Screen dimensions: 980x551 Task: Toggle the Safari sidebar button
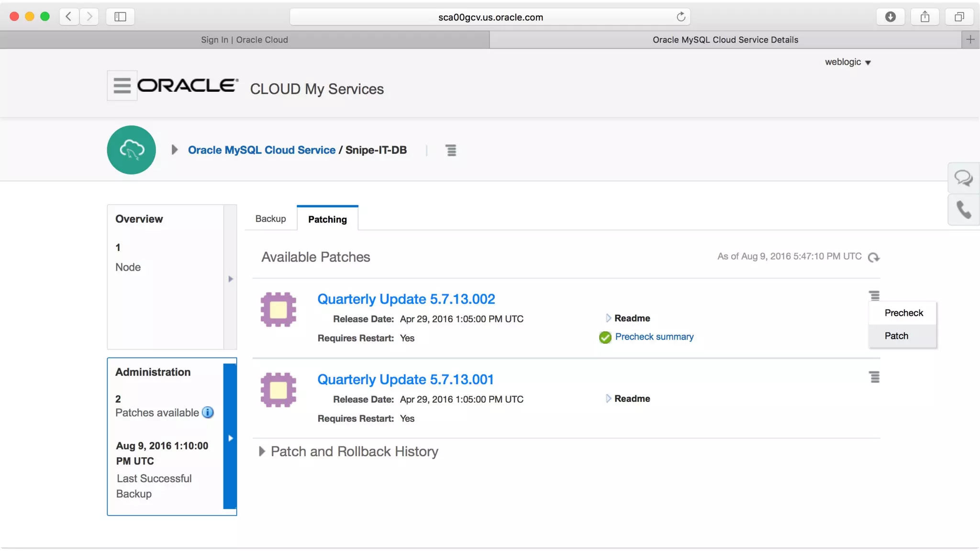120,17
